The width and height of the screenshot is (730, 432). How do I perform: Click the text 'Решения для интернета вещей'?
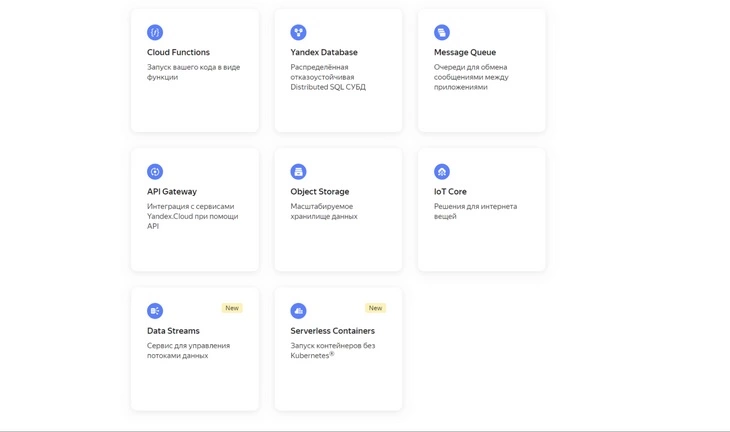[x=475, y=211]
